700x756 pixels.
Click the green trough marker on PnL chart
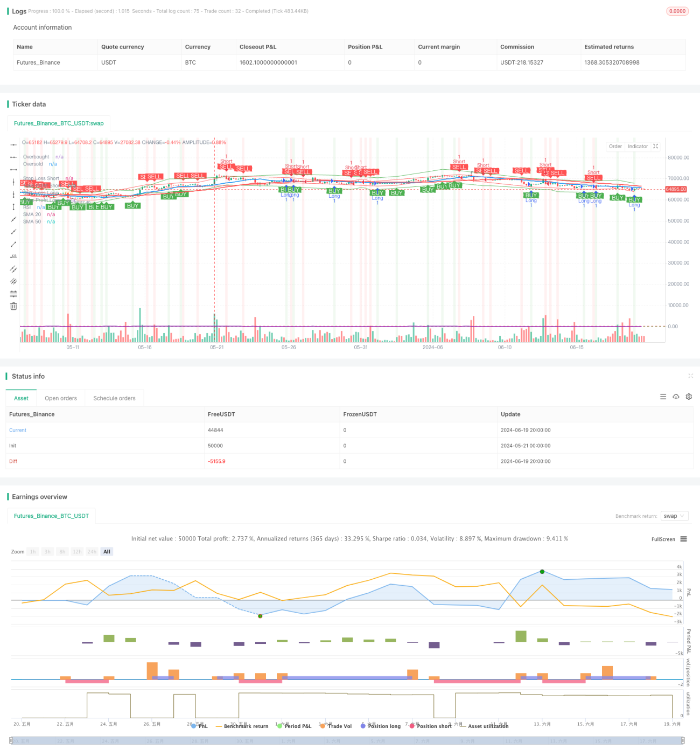click(x=260, y=616)
